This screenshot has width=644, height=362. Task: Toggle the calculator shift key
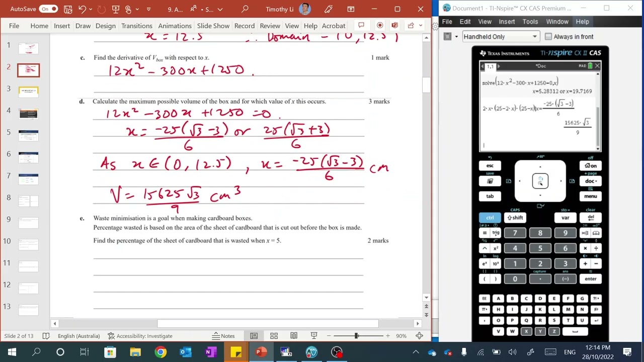click(x=515, y=218)
